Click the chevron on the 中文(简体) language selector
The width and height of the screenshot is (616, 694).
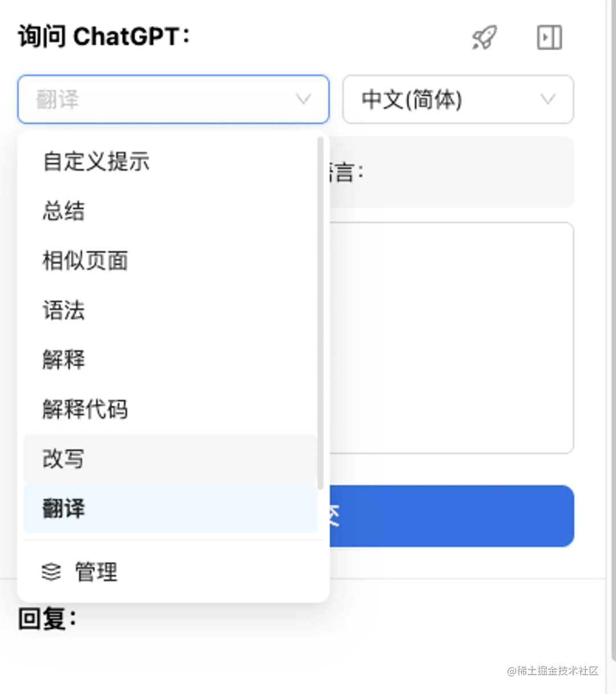(548, 99)
